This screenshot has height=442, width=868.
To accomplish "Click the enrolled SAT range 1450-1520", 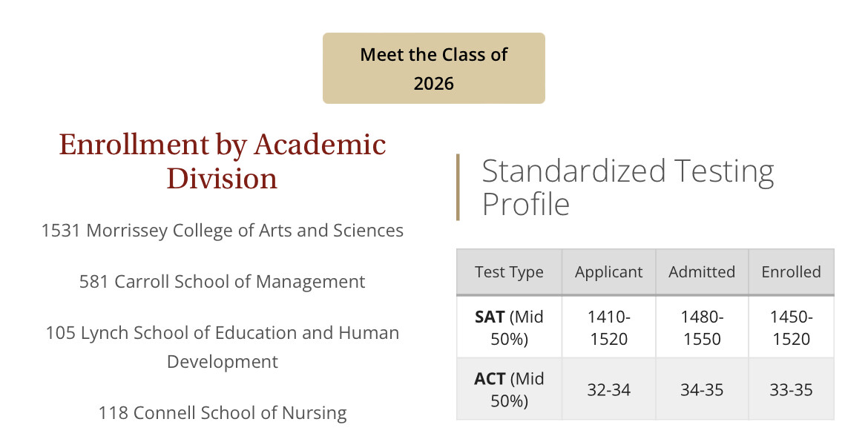I will (x=791, y=328).
